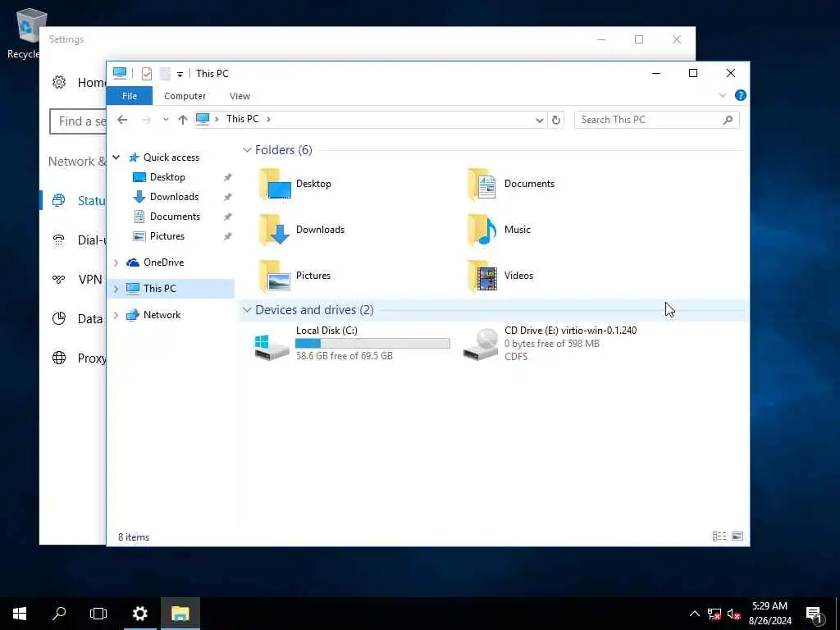Show hidden system tray icons

coord(694,614)
